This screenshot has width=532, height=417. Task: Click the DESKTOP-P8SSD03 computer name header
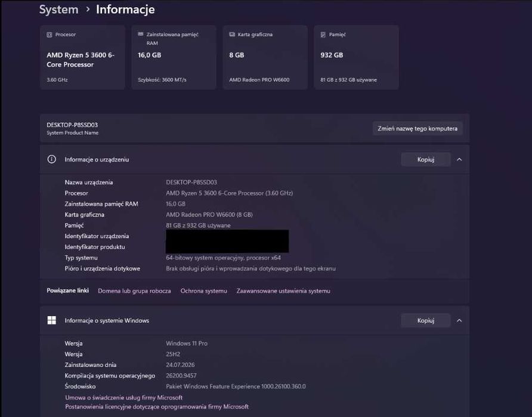point(72,125)
